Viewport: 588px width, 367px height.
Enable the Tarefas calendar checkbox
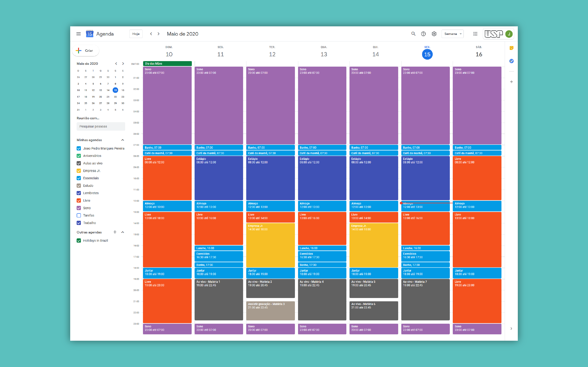tap(79, 215)
